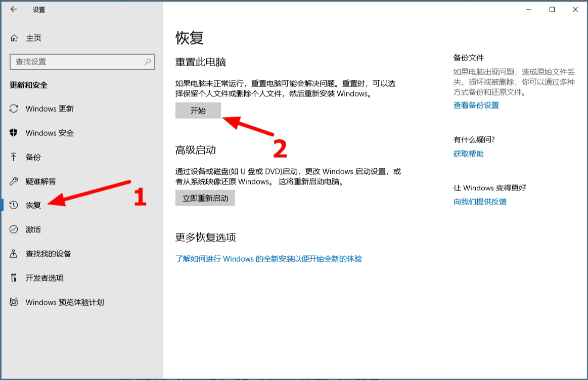This screenshot has height=380, width=588.
Task: Switch to the 激活 section
Action: pos(33,229)
